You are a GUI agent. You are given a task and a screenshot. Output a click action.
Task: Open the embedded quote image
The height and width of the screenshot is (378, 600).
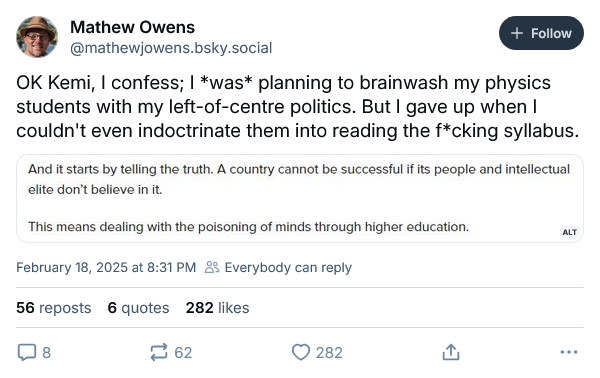[x=300, y=199]
